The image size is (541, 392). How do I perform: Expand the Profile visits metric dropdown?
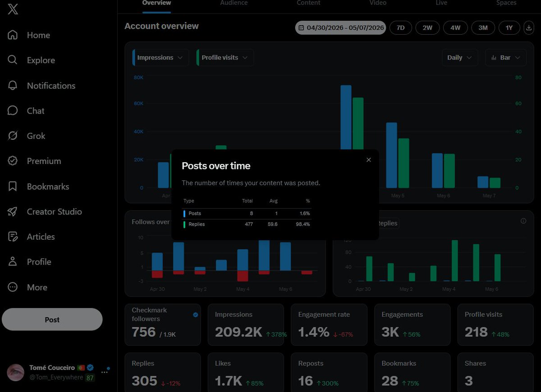tap(225, 58)
